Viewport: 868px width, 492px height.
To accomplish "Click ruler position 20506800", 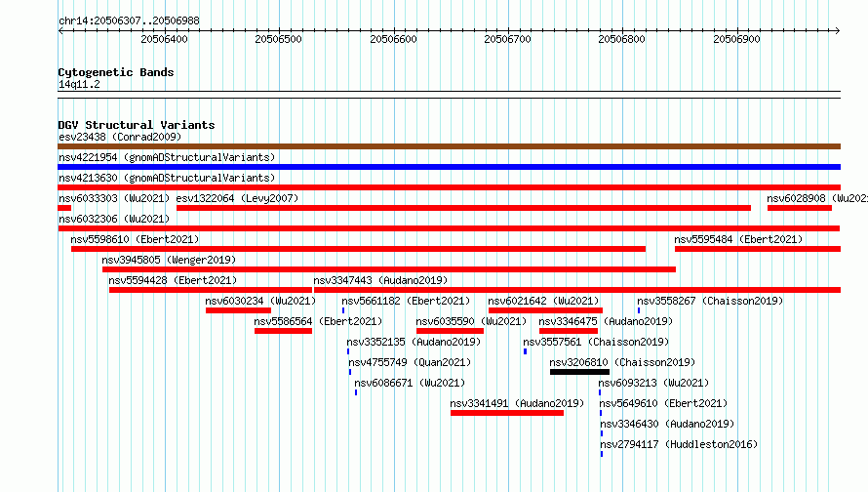I will pos(621,39).
